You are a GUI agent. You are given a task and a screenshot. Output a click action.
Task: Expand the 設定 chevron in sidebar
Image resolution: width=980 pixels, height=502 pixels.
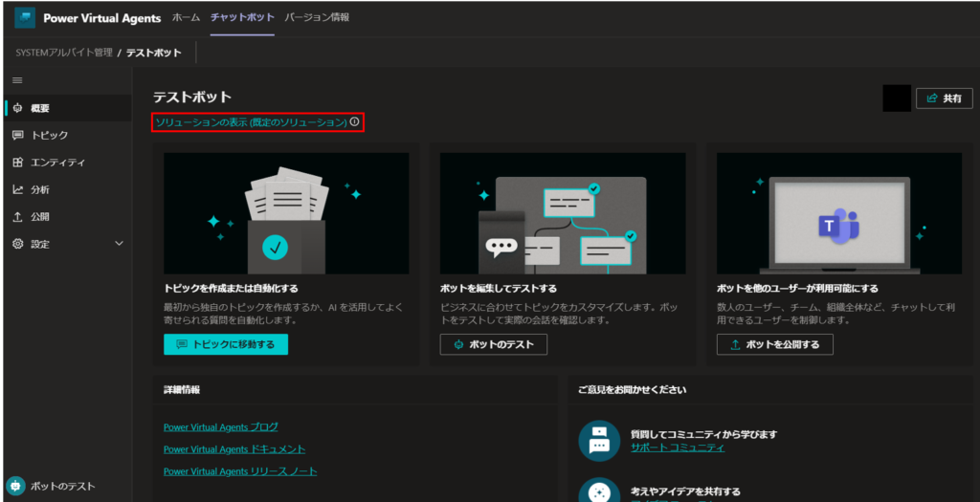tap(120, 244)
